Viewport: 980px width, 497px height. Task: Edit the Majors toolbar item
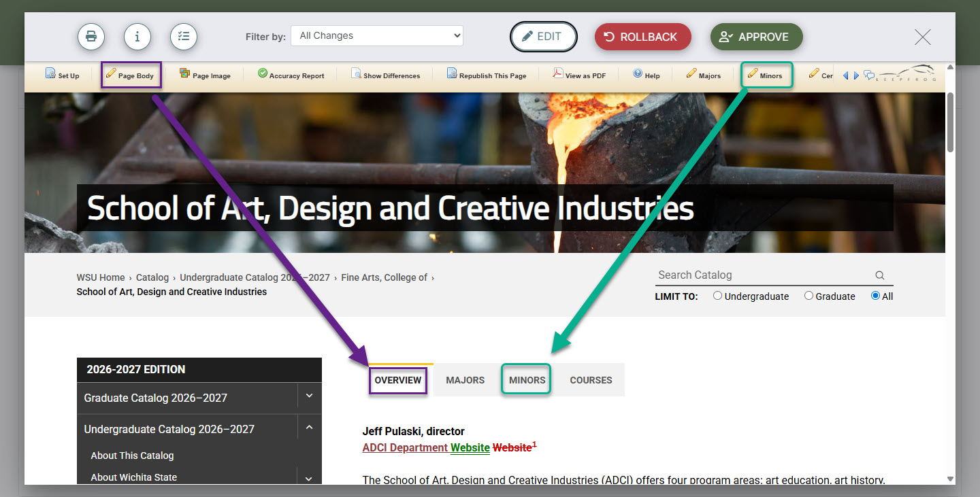pyautogui.click(x=704, y=75)
